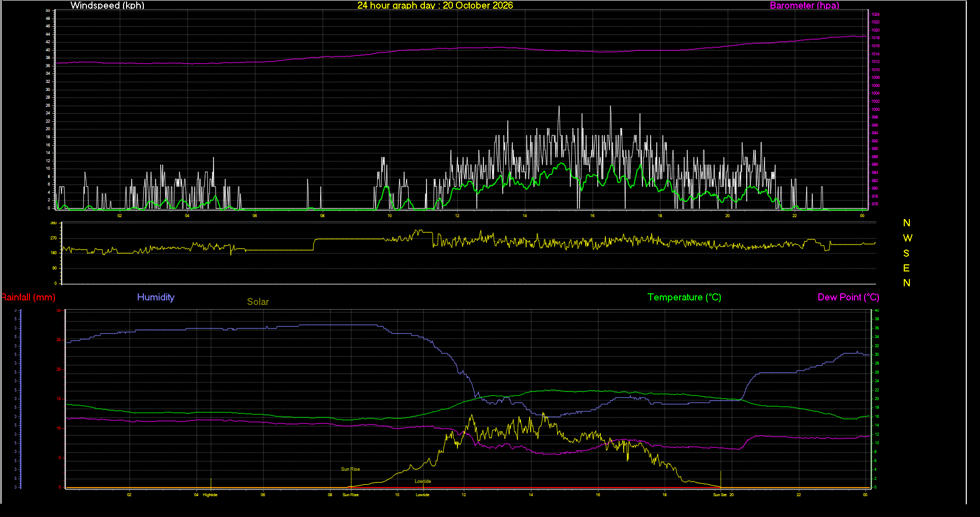The width and height of the screenshot is (980, 517).
Task: Click the Rainfall (mm) legend label
Action: click(x=28, y=297)
